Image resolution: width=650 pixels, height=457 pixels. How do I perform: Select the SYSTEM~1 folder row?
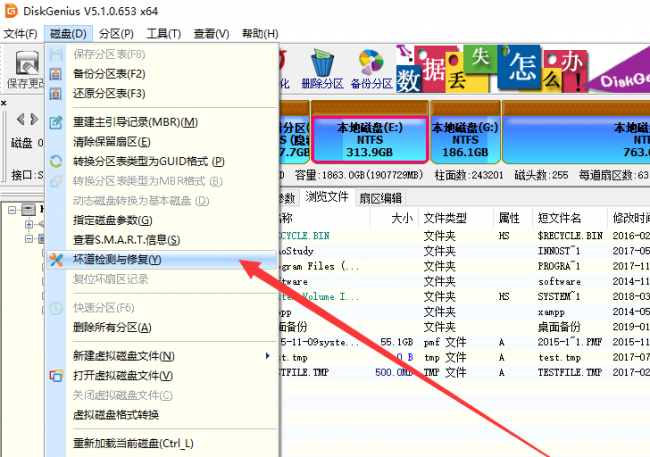tap(465, 297)
